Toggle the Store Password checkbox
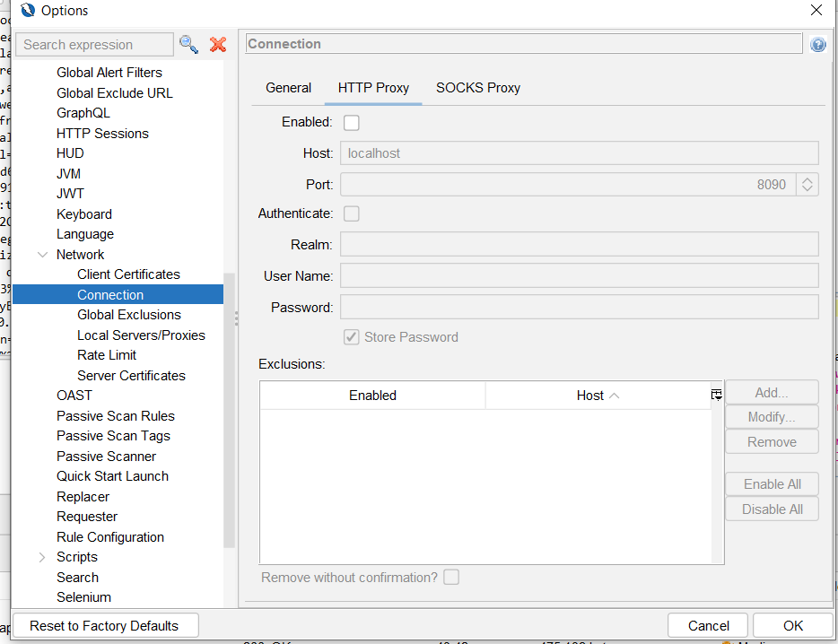Image resolution: width=838 pixels, height=644 pixels. [x=351, y=337]
